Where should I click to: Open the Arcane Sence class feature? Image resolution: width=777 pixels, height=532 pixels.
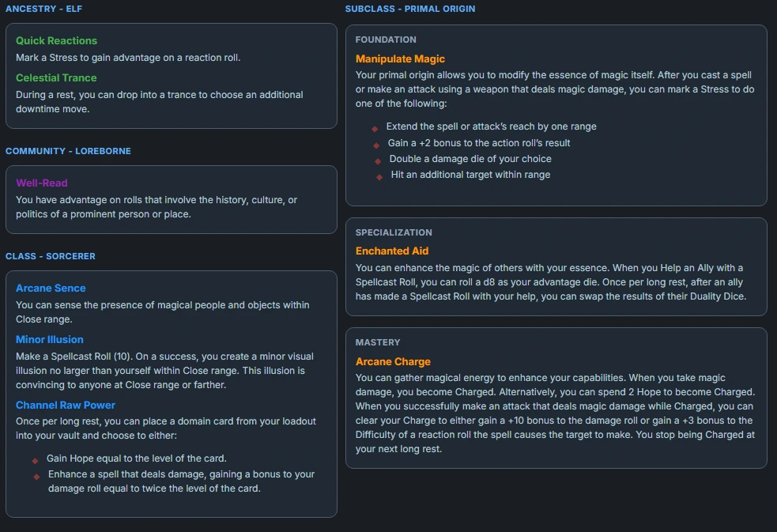pyautogui.click(x=51, y=288)
